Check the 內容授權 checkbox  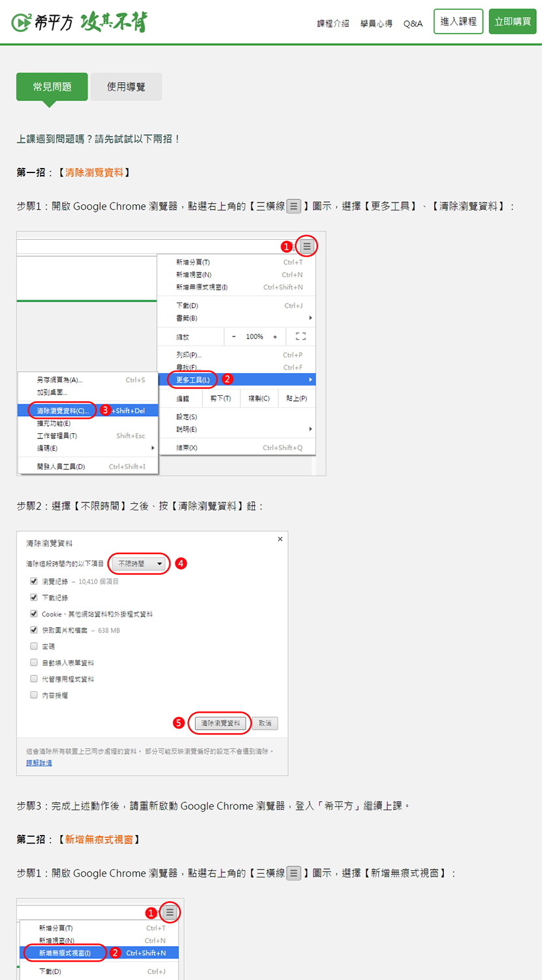(x=34, y=695)
